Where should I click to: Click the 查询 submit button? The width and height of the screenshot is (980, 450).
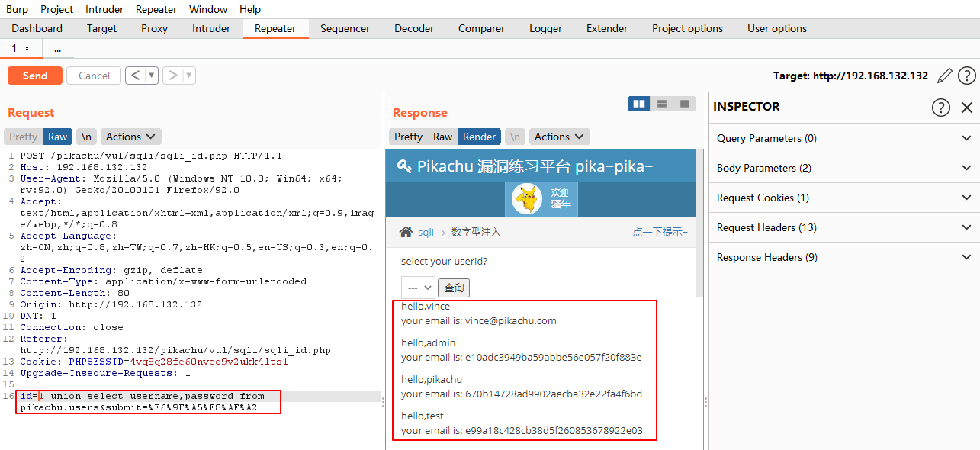click(455, 288)
